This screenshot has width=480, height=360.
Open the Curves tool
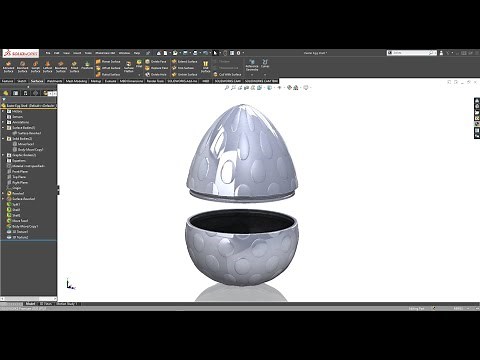pyautogui.click(x=265, y=64)
